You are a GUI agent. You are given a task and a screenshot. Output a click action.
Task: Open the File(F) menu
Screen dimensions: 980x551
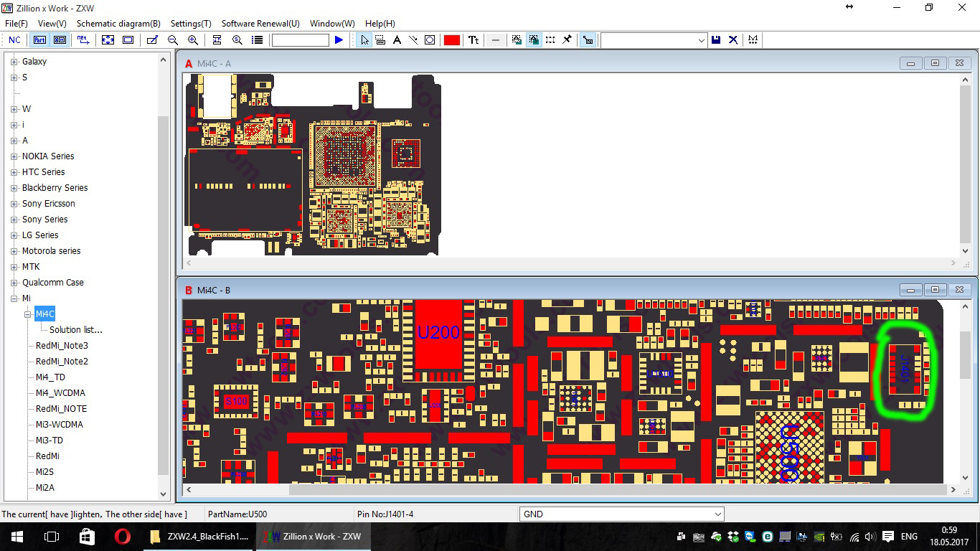click(x=17, y=24)
